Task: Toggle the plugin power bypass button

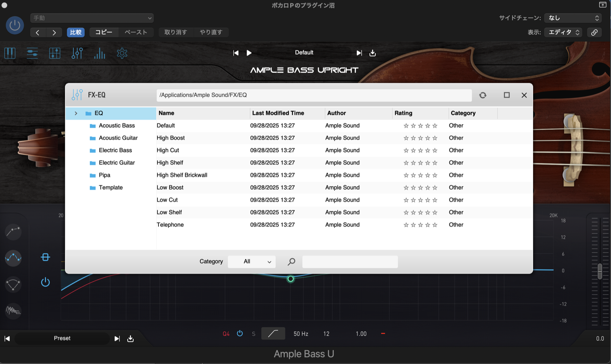Action: (x=15, y=25)
